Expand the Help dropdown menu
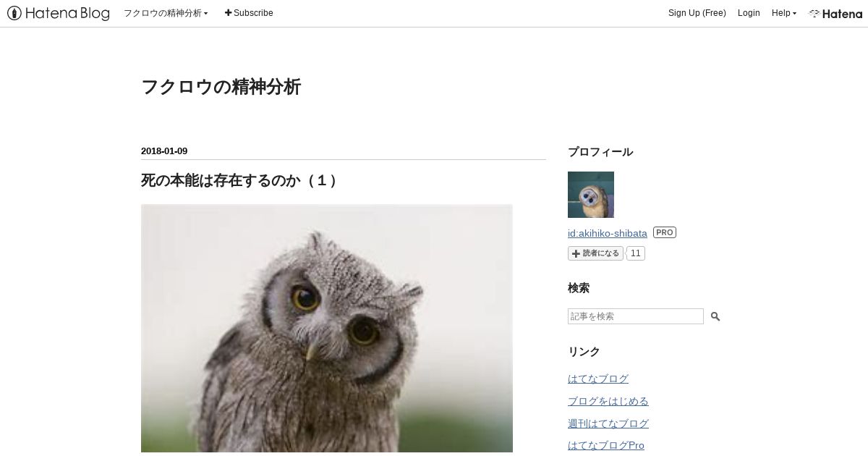This screenshot has width=868, height=456. [x=784, y=13]
